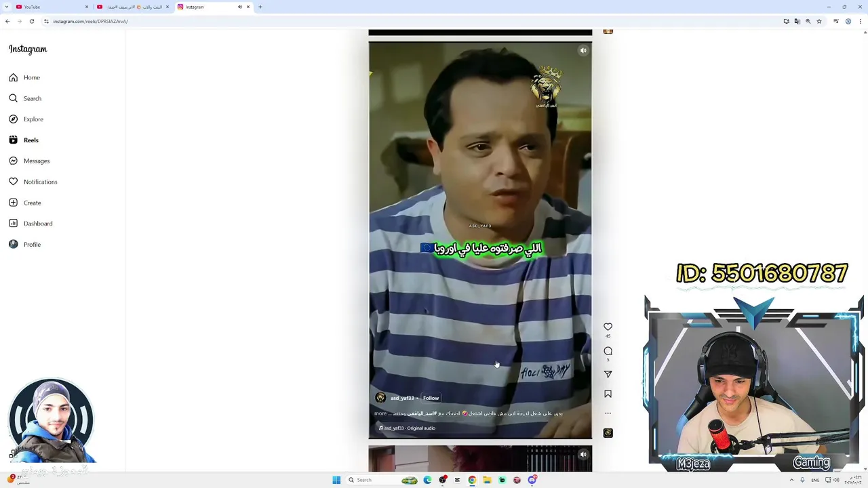Screen dimensions: 868x488
Task: Go to Explore page
Action: (x=26, y=119)
